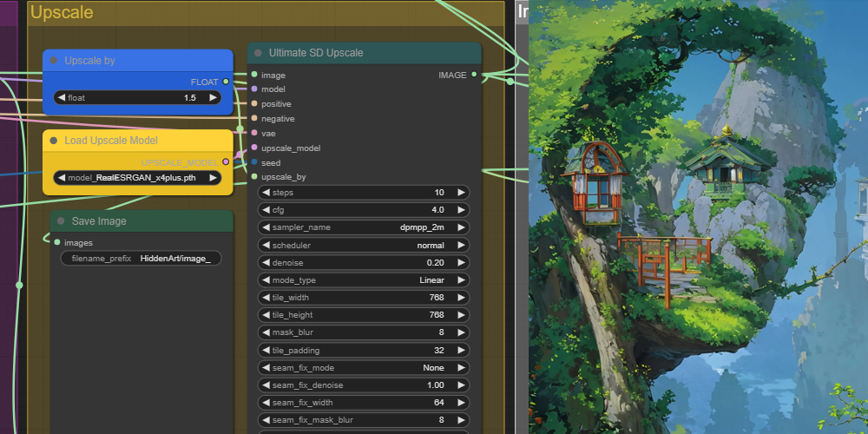Increase seam_fix_width with right arrow
The image size is (868, 434).
[461, 403]
